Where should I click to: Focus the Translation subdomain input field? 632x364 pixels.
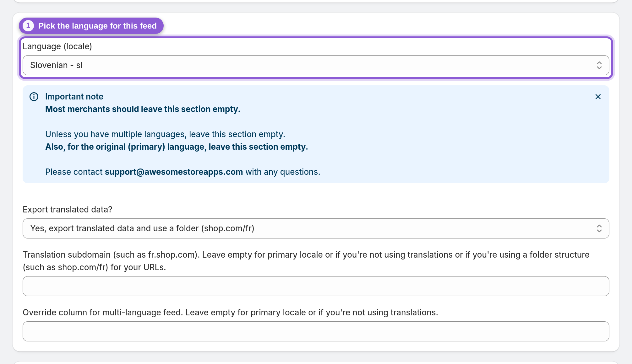(316, 286)
